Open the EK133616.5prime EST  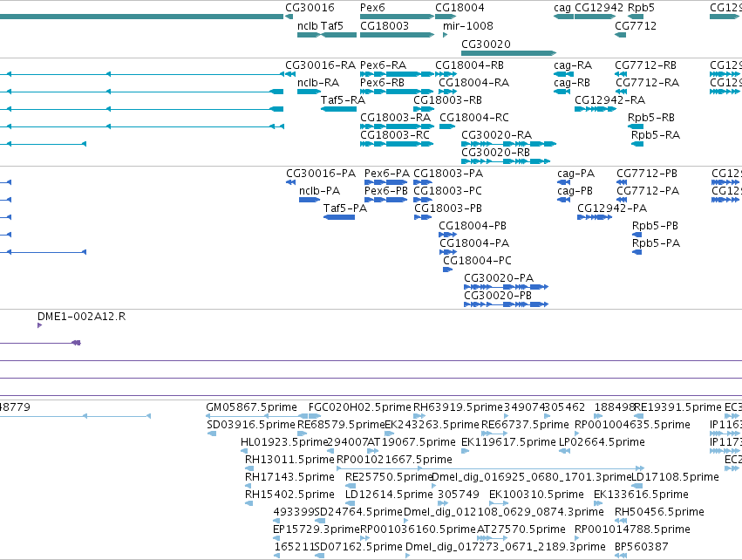tap(598, 503)
